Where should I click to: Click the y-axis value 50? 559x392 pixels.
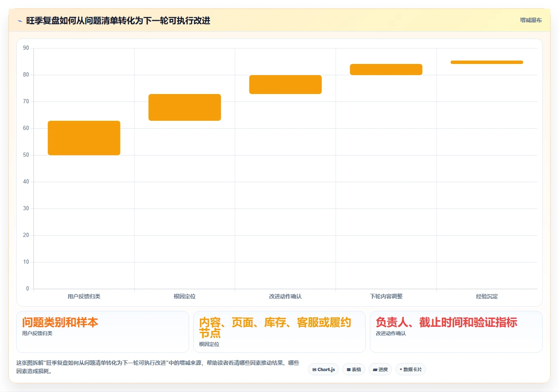pos(26,155)
